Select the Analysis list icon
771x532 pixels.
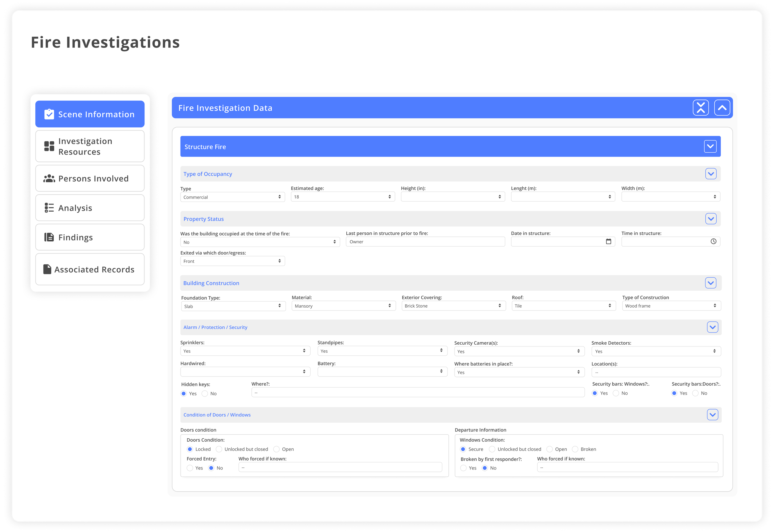coord(49,207)
